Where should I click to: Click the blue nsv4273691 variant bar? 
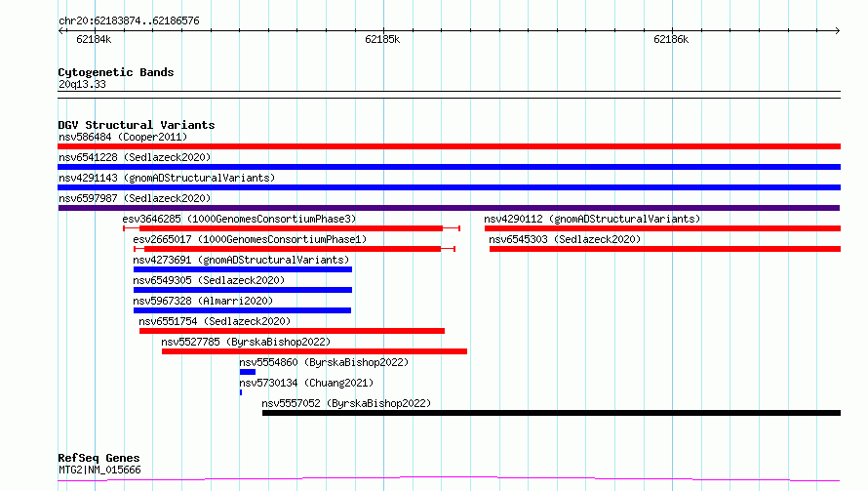click(243, 269)
